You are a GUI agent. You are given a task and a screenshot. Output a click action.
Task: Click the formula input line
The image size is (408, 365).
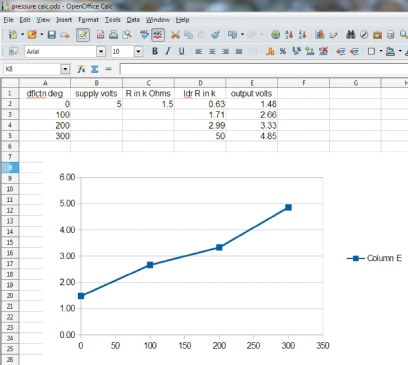pos(264,69)
